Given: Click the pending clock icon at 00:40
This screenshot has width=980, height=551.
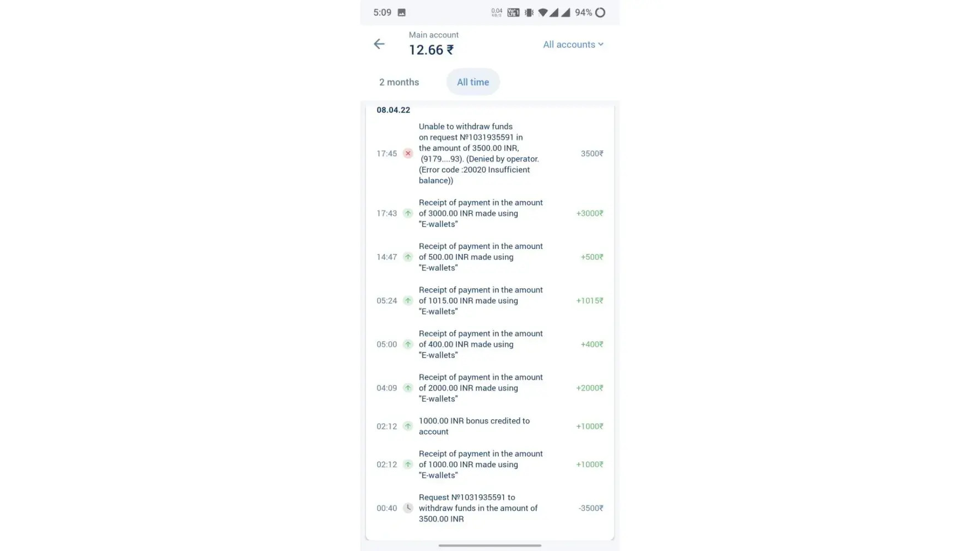Looking at the screenshot, I should [408, 508].
